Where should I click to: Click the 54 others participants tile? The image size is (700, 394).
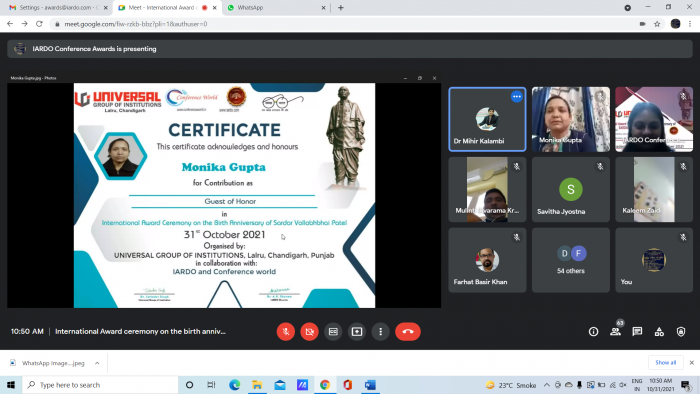[x=571, y=260]
